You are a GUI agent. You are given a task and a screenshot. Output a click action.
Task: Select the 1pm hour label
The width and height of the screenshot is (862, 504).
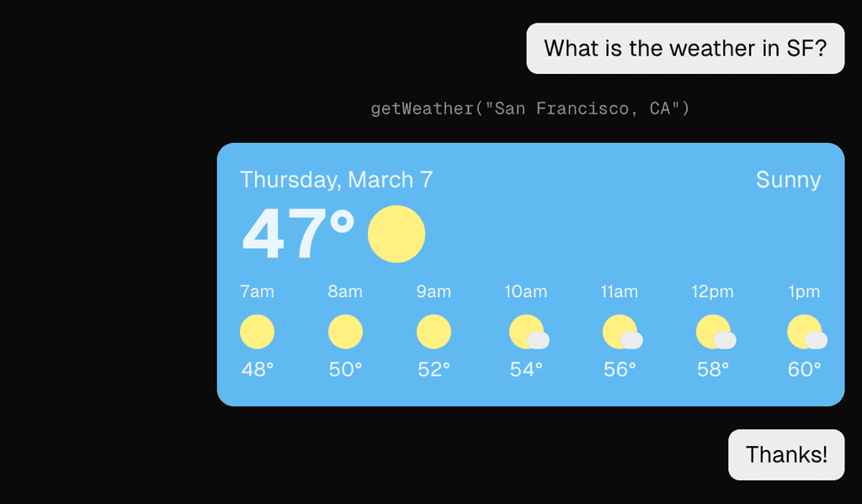[804, 291]
